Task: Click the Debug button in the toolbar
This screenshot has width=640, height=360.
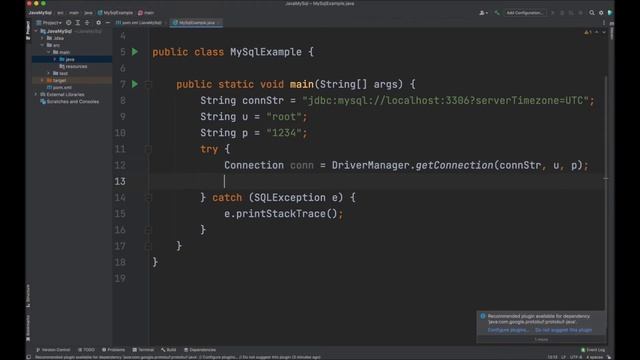Action: [562, 13]
